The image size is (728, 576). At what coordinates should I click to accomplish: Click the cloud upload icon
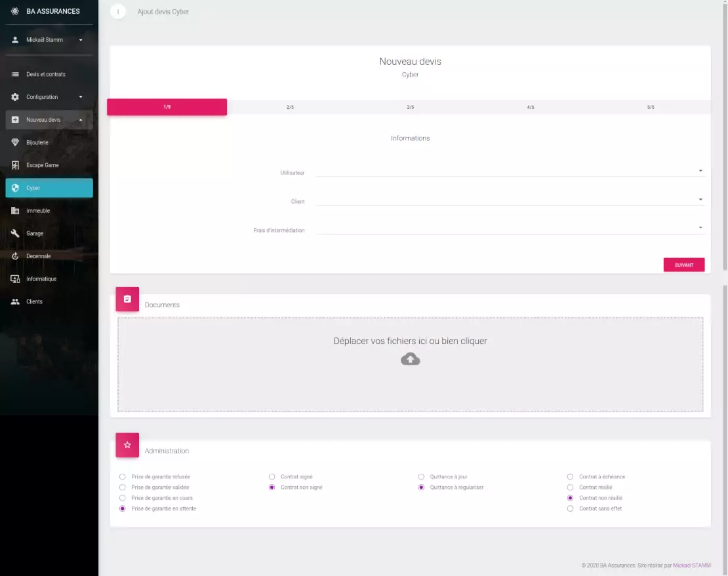coord(410,358)
